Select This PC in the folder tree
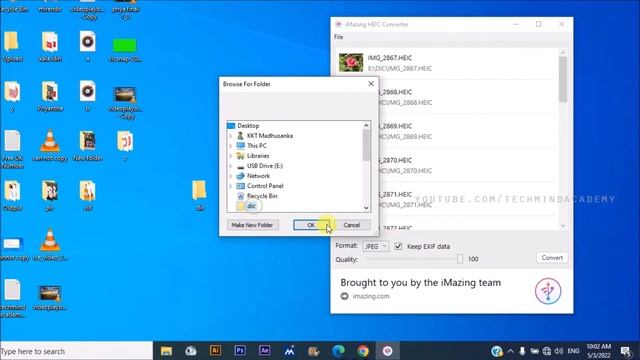 (x=257, y=146)
